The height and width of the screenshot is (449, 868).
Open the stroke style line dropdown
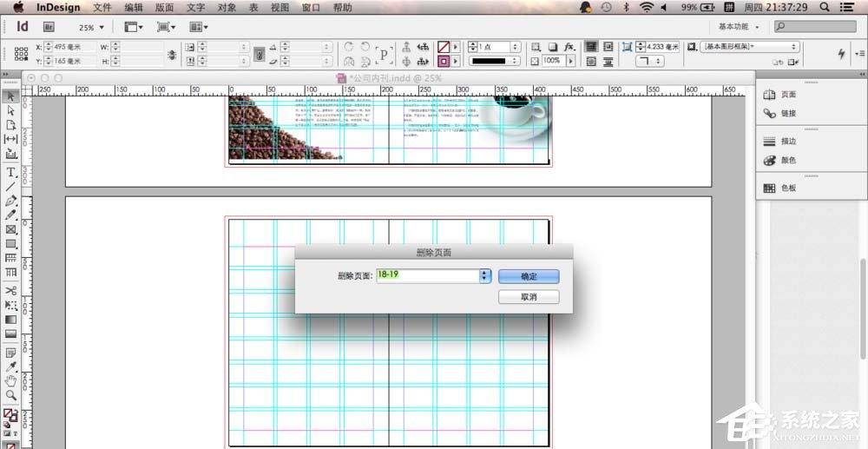tap(495, 61)
